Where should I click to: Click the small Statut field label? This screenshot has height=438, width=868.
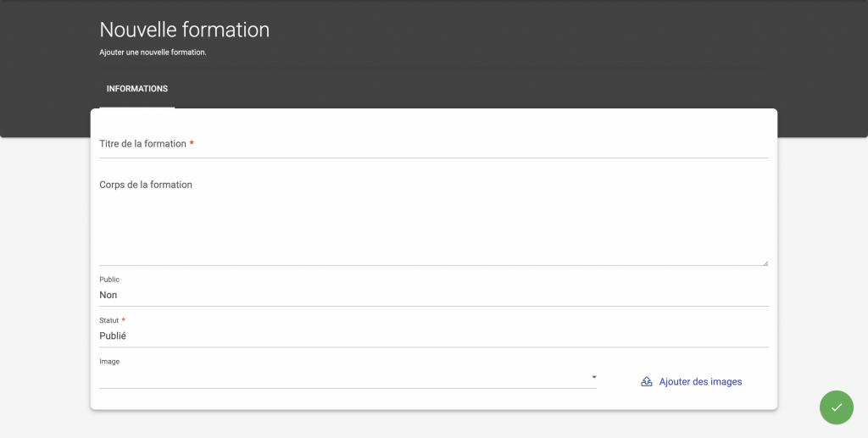click(x=109, y=320)
